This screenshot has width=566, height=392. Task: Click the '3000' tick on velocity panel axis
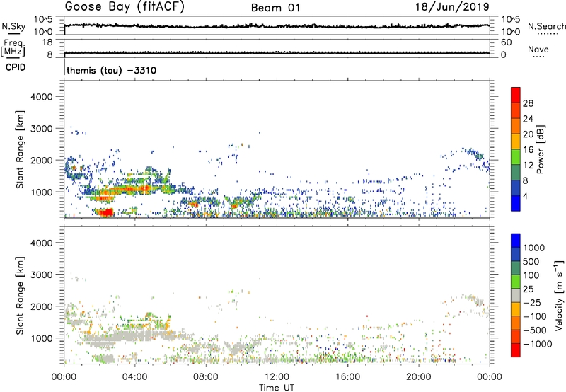pyautogui.click(x=41, y=275)
